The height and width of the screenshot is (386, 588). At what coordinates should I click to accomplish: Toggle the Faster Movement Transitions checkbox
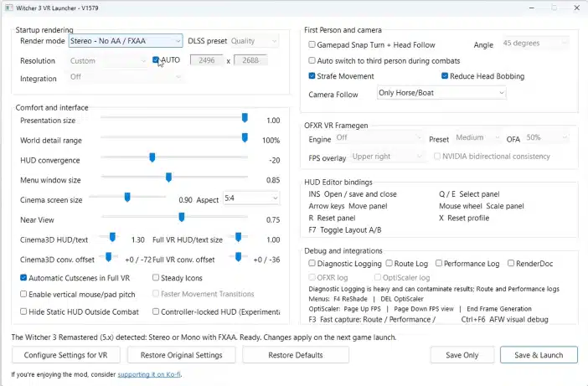pos(156,293)
